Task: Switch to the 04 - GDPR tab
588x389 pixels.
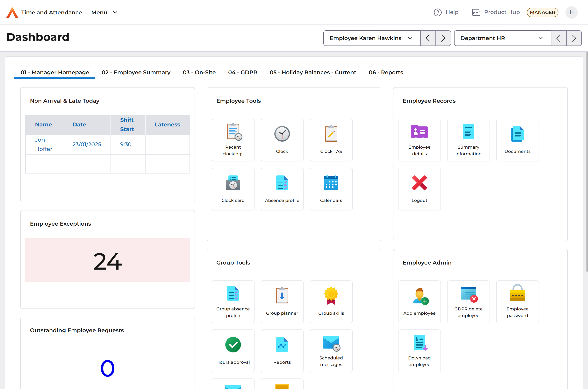Action: [x=243, y=72]
